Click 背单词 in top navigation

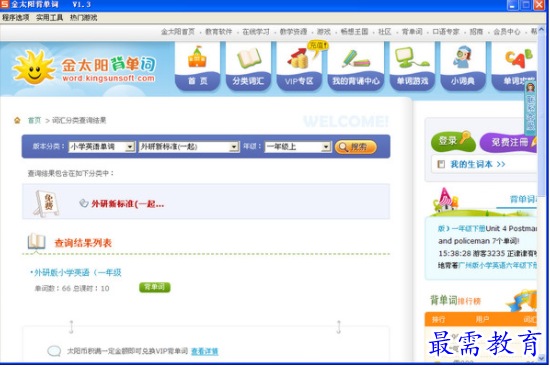tap(412, 32)
